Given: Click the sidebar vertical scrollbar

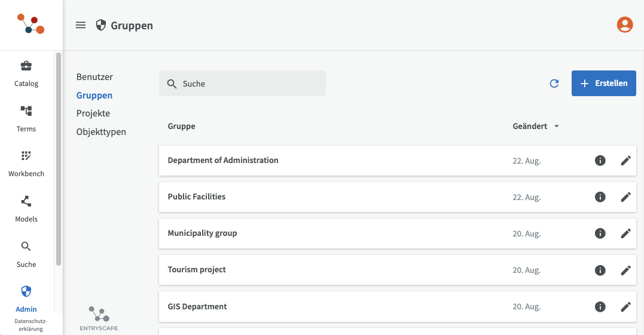Looking at the screenshot, I should (59, 158).
